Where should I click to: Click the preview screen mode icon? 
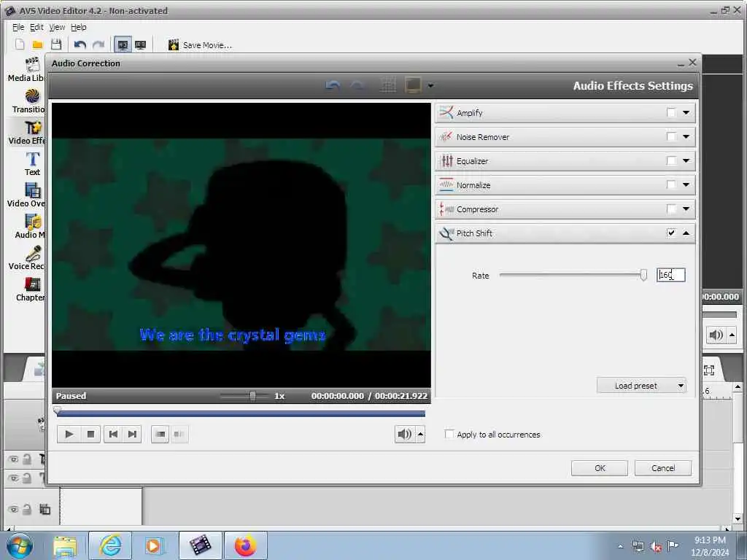(x=413, y=85)
